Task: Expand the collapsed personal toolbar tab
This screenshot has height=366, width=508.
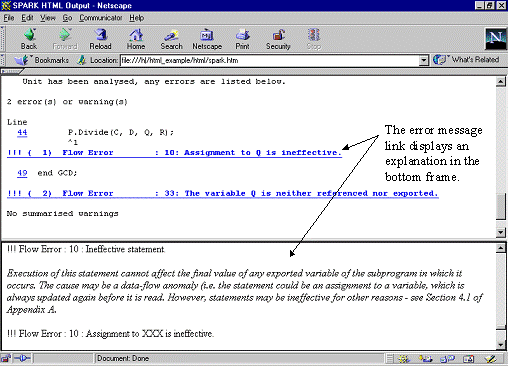Action: coord(12,71)
